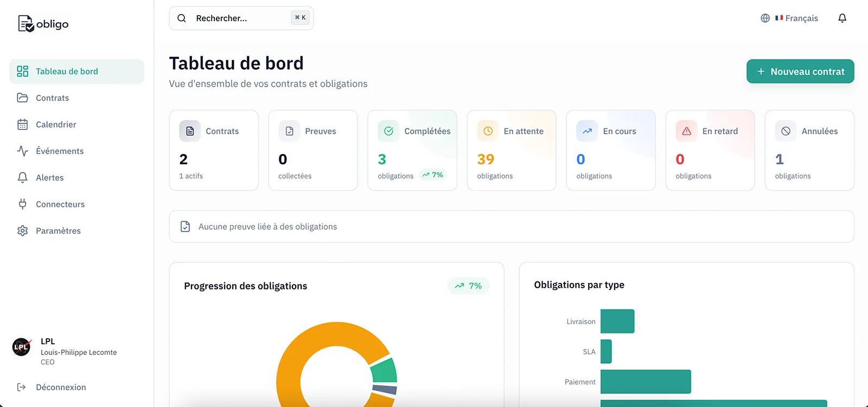Screen dimensions: 868x407
Task: Open the Connecteurs page
Action: tap(60, 204)
